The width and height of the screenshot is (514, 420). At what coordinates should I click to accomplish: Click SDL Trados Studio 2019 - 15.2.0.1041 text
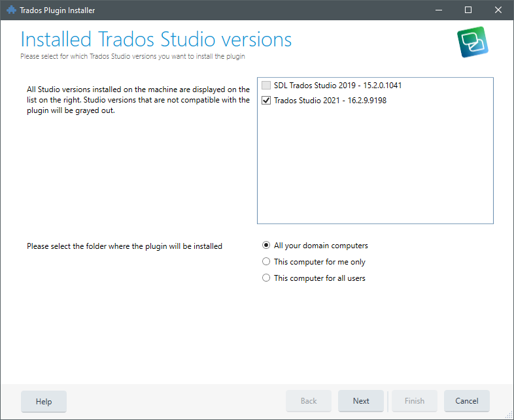337,86
